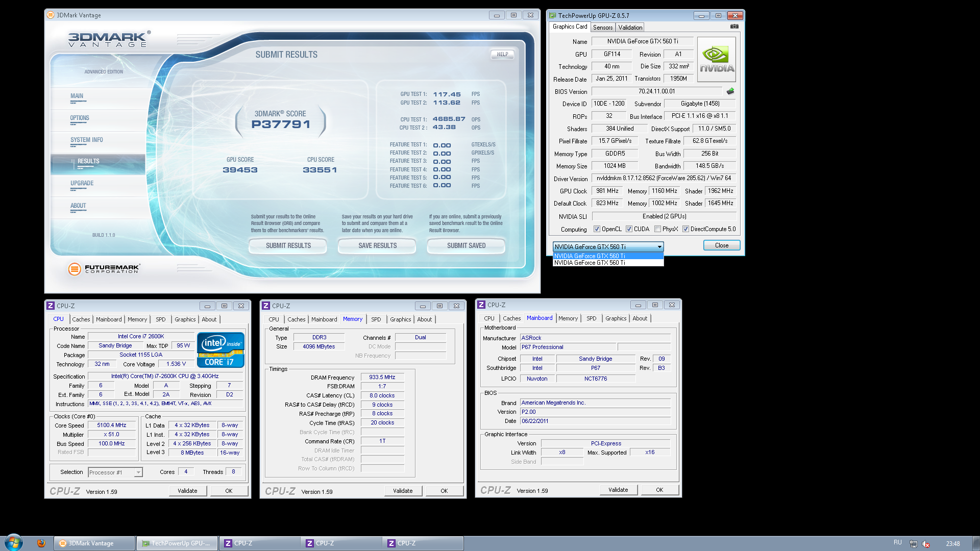Toggle the PhysX checkbox in GPU-Z
Viewport: 980px width, 551px height.
(658, 229)
